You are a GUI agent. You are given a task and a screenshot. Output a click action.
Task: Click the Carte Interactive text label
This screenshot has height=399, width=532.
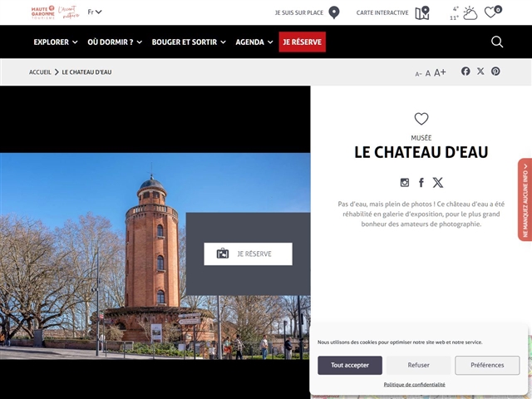click(x=382, y=12)
